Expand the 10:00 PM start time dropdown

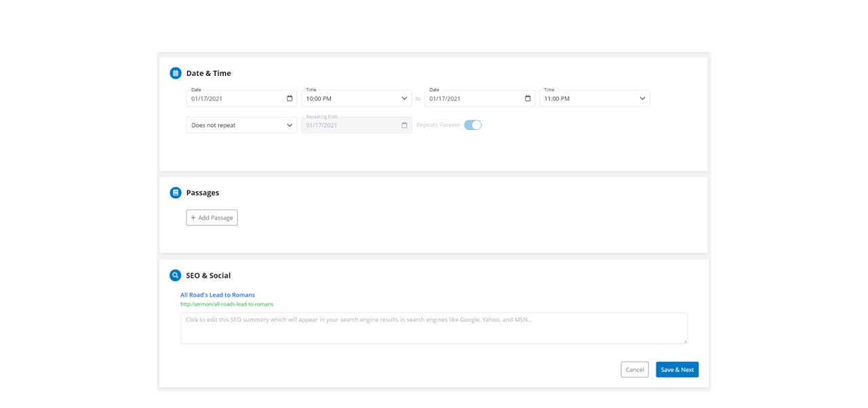356,98
